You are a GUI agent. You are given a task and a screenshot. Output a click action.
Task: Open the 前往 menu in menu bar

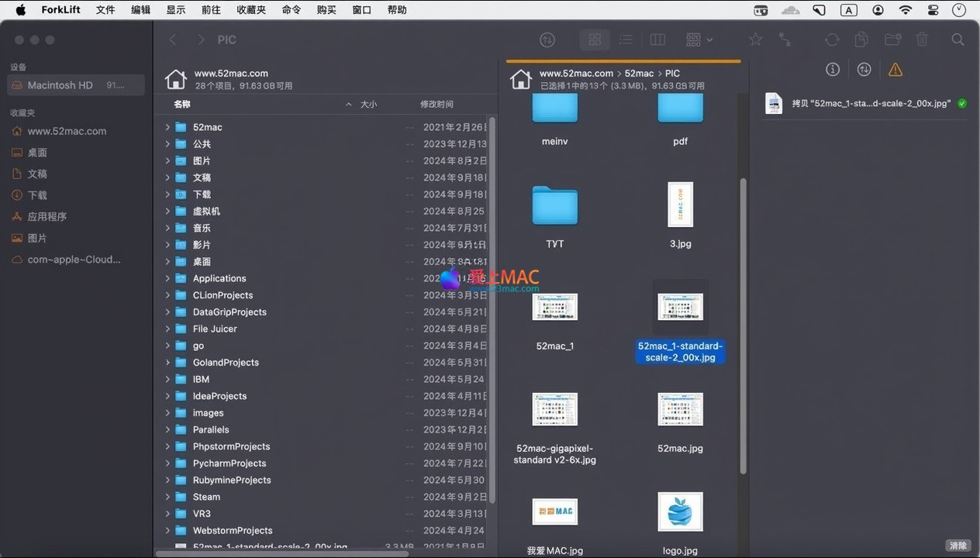[x=211, y=10]
